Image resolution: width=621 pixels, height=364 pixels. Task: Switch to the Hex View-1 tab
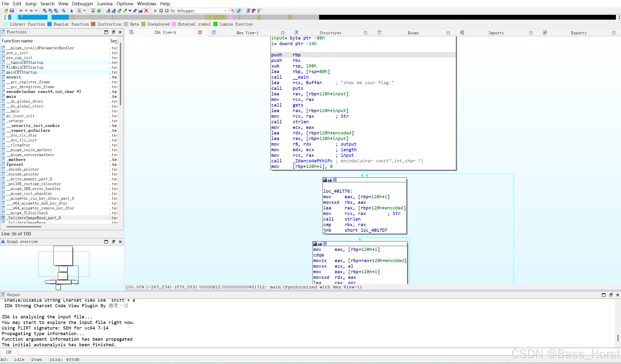pos(247,33)
